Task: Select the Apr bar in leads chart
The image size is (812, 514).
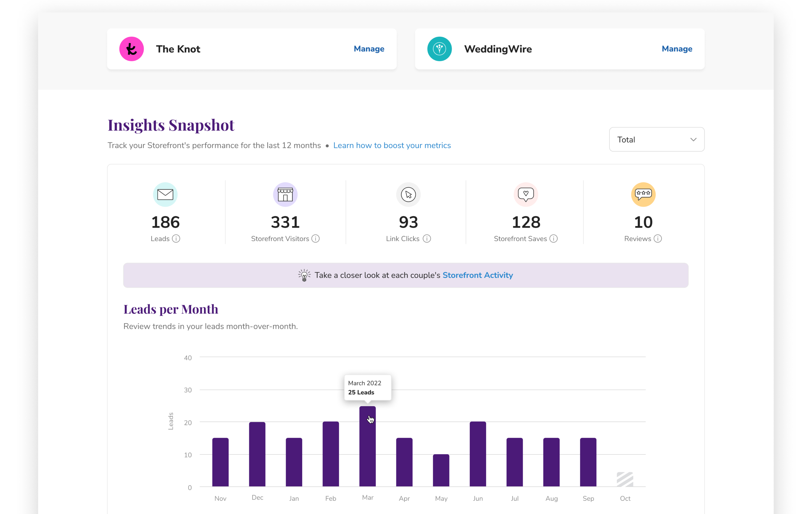Action: [x=404, y=462]
